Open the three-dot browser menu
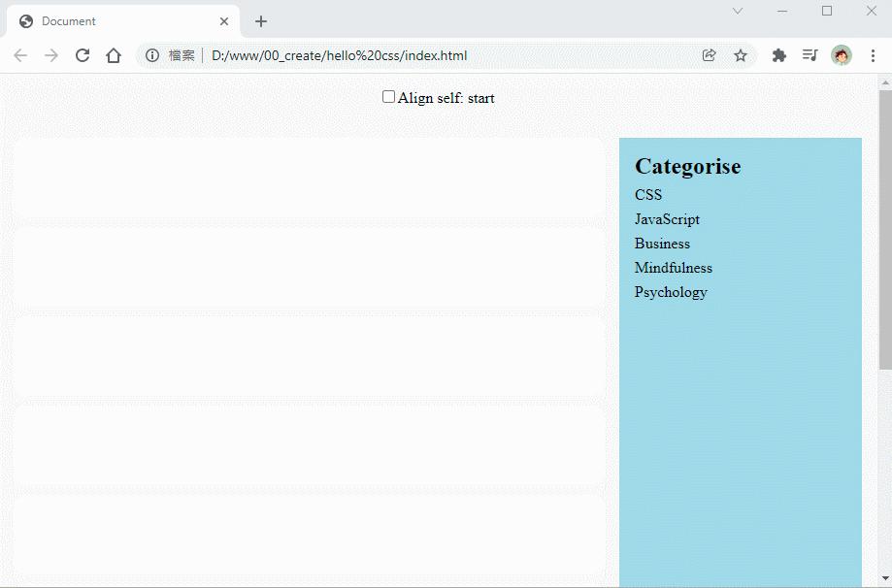The height and width of the screenshot is (588, 892). (x=873, y=55)
